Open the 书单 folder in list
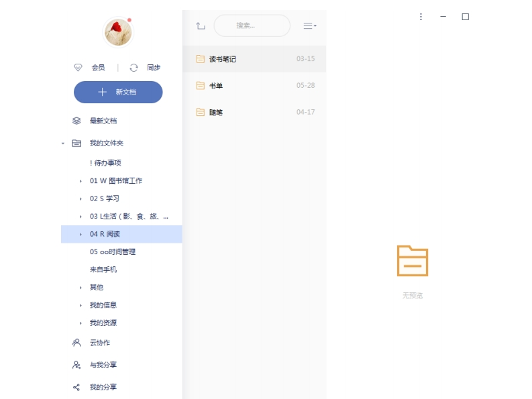 [x=216, y=86]
